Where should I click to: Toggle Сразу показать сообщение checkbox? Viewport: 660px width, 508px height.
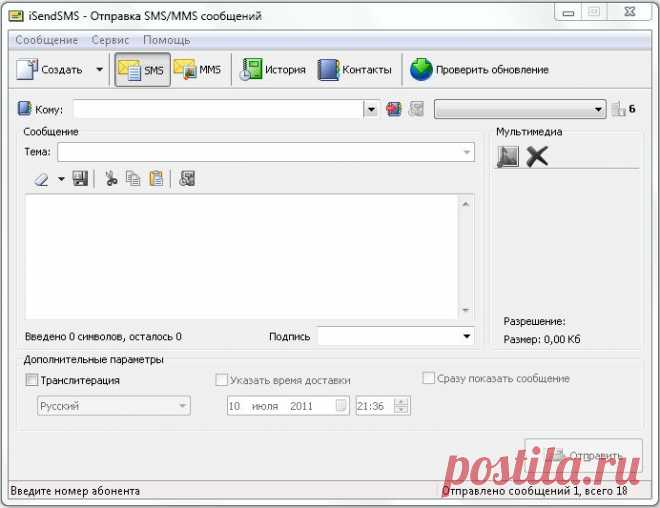click(x=428, y=378)
